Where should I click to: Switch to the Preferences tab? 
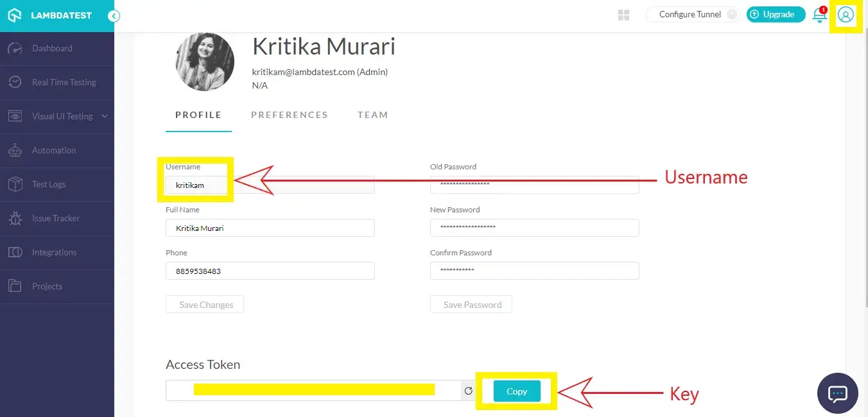coord(290,114)
